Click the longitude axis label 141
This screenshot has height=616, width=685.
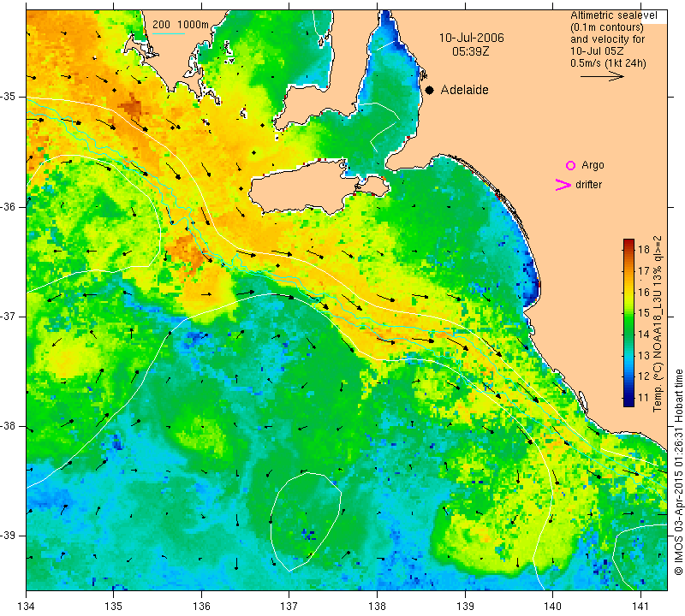(x=640, y=607)
